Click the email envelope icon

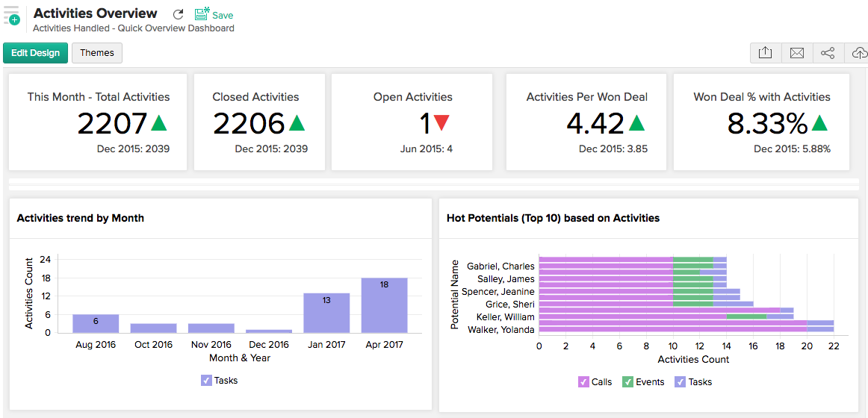click(x=796, y=53)
